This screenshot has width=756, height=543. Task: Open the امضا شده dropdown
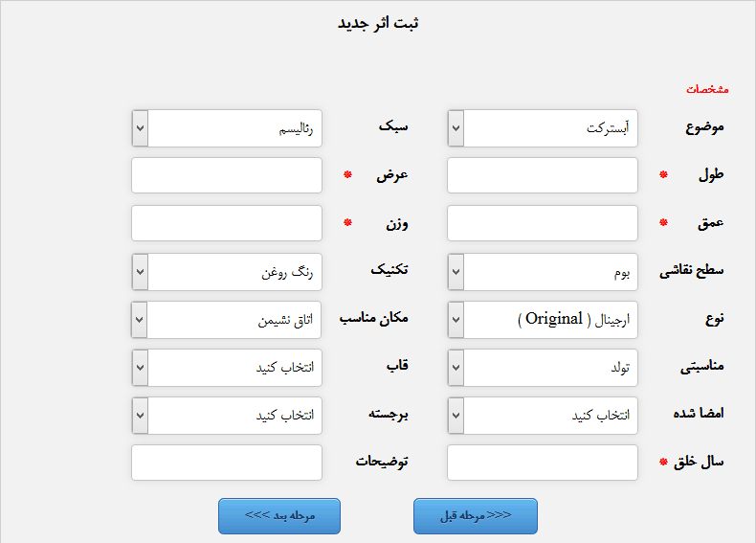[543, 415]
